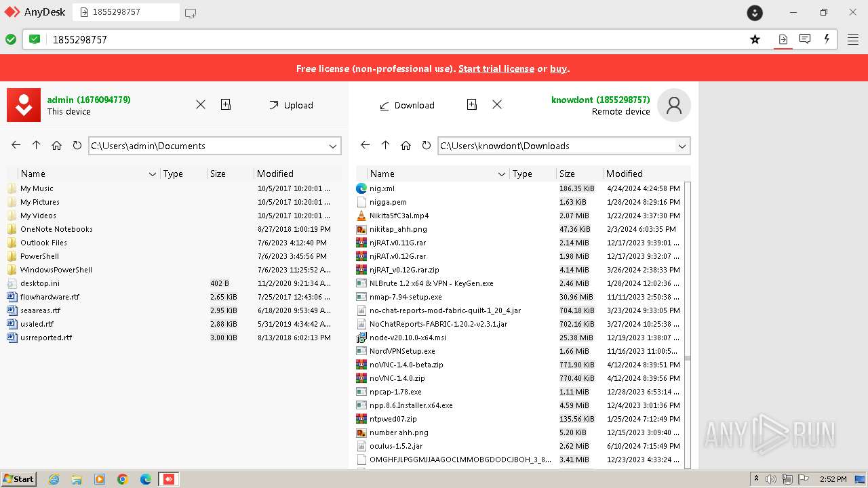Viewport: 868px width, 488px height.
Task: Select ntpwed07.zip in remote pane
Action: point(393,419)
